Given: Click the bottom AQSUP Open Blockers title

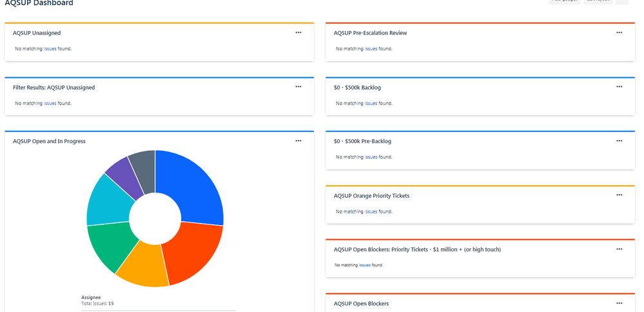Looking at the screenshot, I should pos(362,304).
